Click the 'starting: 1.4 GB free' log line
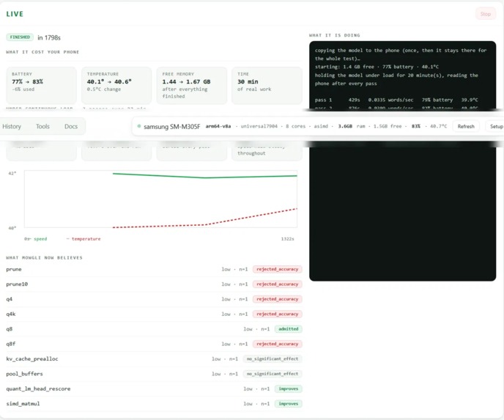 point(377,67)
